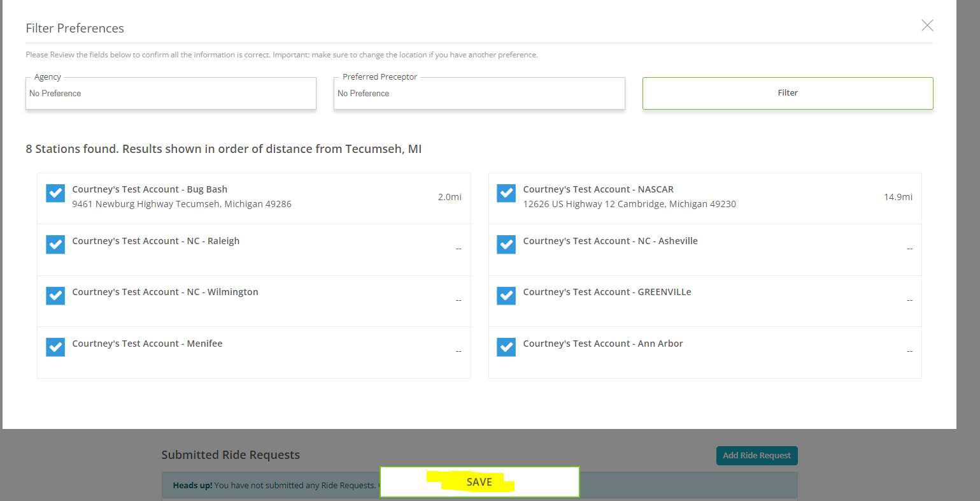Deselect the GREENVILLe station checkbox
This screenshot has width=980, height=501.
[x=506, y=296]
